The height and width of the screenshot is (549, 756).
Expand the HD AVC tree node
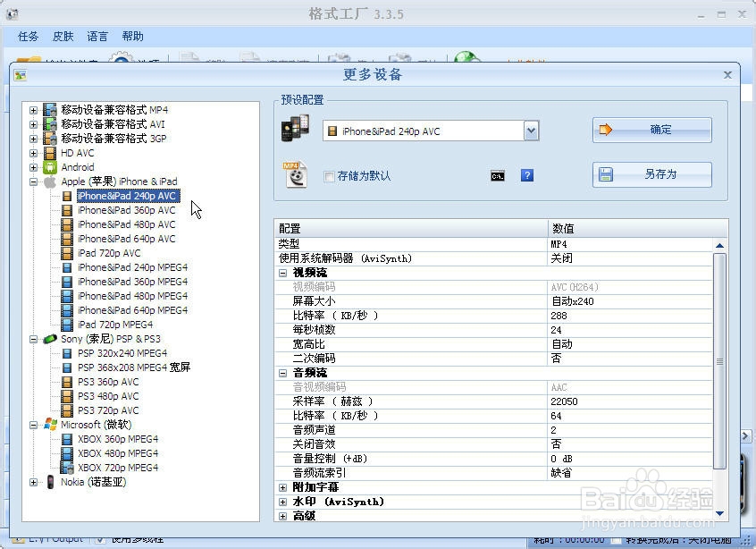(33, 154)
